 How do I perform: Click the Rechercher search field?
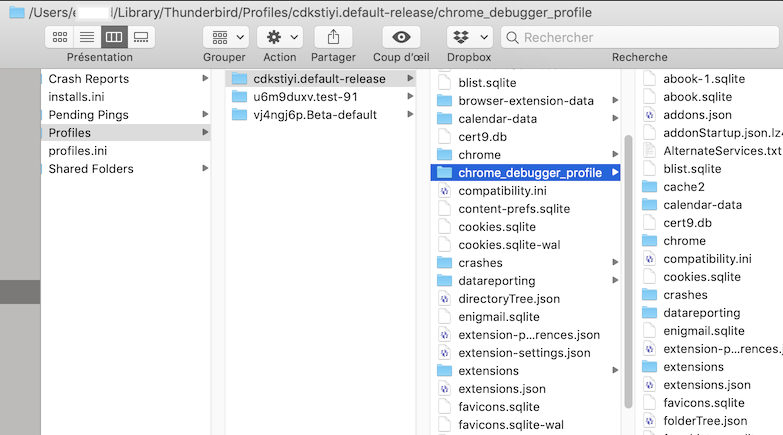640,37
